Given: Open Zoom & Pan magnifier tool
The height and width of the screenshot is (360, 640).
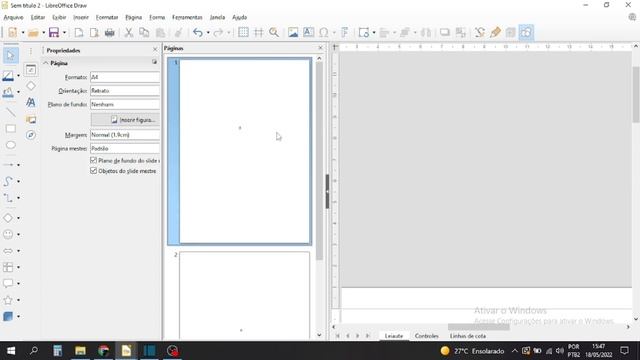Looking at the screenshot, I should pos(274,32).
